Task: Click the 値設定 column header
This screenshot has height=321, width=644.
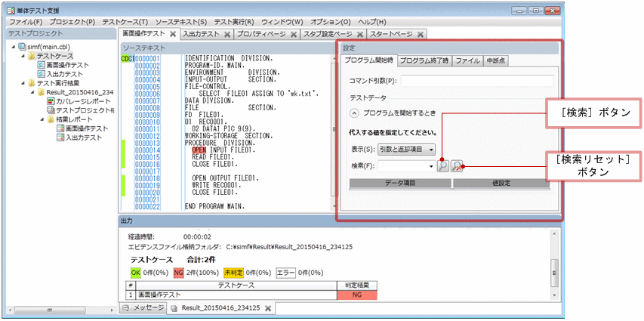Action: pos(501,184)
